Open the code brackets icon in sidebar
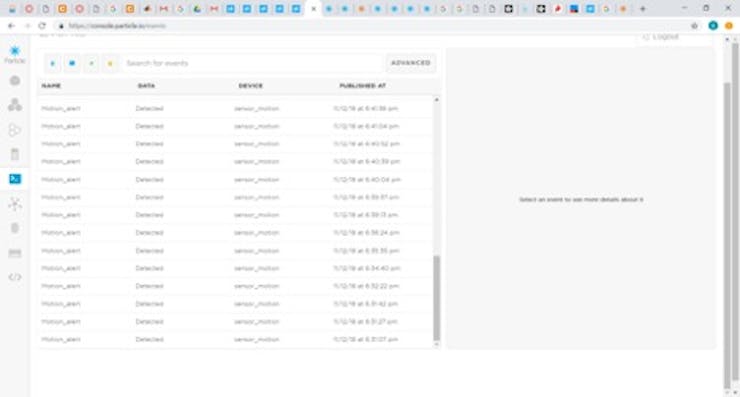Viewport: 740px width, 397px height. [x=15, y=277]
